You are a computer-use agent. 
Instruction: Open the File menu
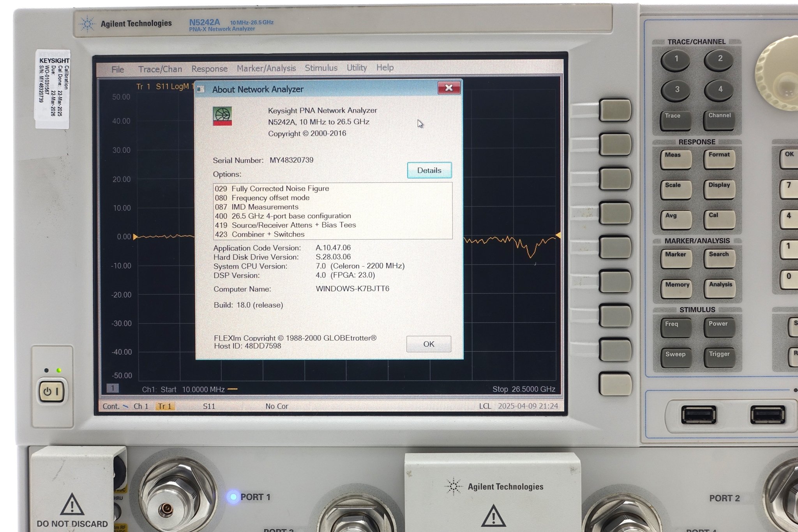117,69
